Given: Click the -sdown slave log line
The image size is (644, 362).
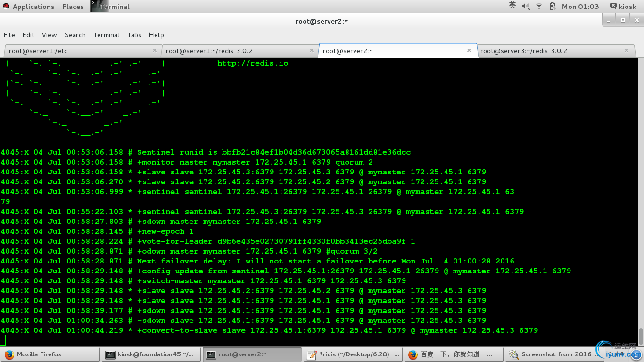Looking at the screenshot, I should coord(243,321).
